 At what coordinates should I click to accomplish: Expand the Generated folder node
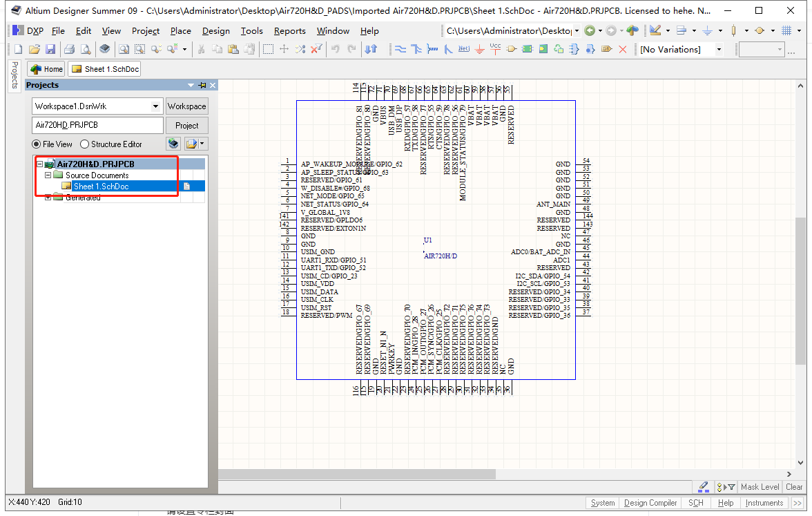point(48,198)
